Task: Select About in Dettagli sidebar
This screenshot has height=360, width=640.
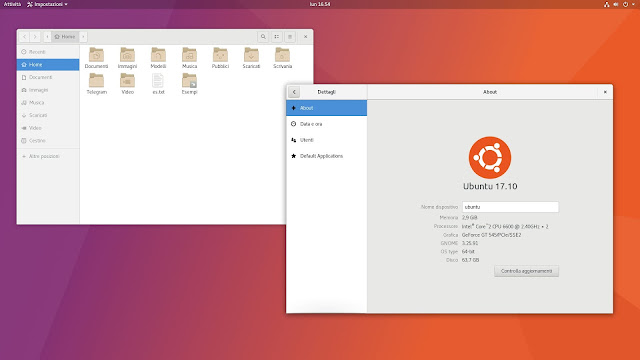Action: tap(327, 108)
